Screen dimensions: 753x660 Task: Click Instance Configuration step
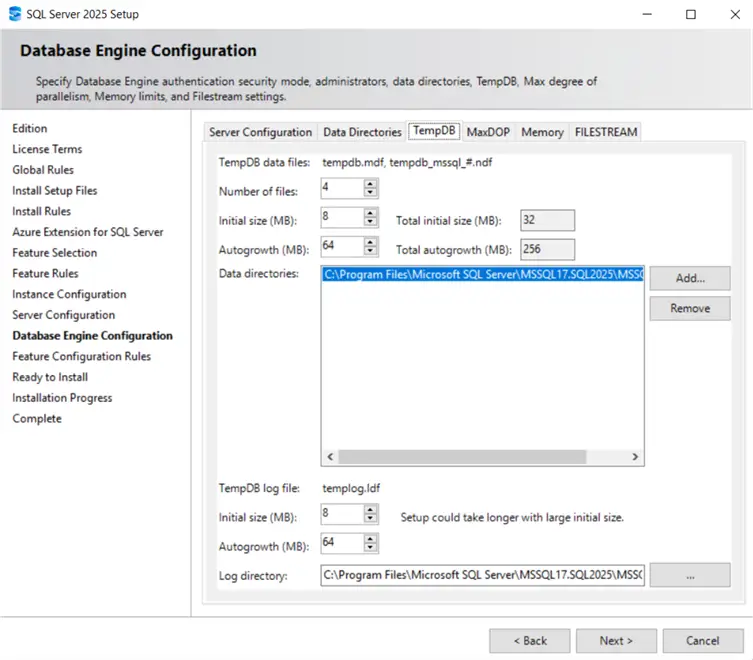[69, 294]
